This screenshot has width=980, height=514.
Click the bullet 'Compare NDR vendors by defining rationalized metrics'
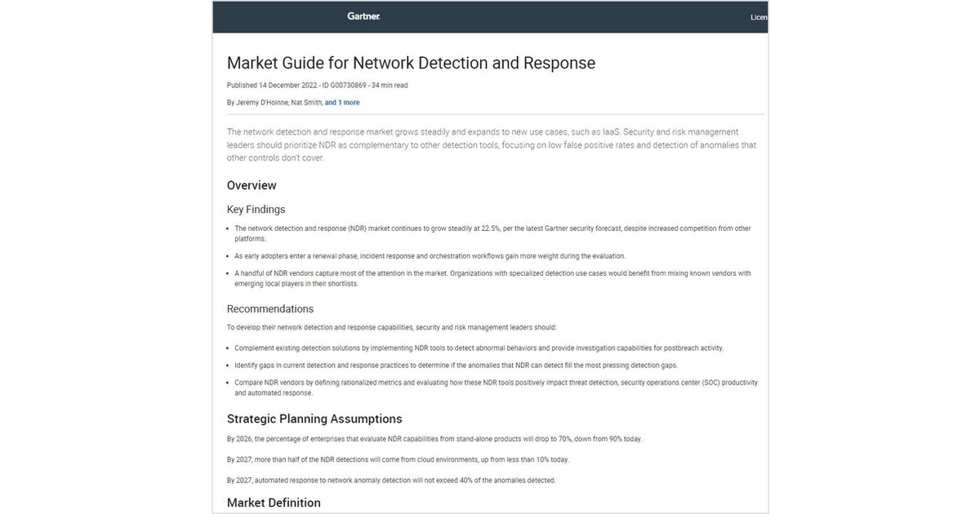(x=496, y=388)
